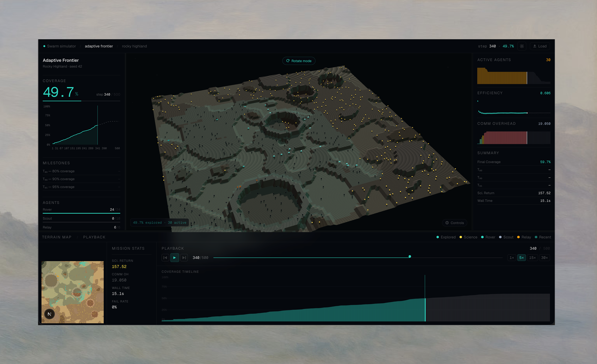Switch to the Playback tab
The height and width of the screenshot is (364, 597).
94,237
